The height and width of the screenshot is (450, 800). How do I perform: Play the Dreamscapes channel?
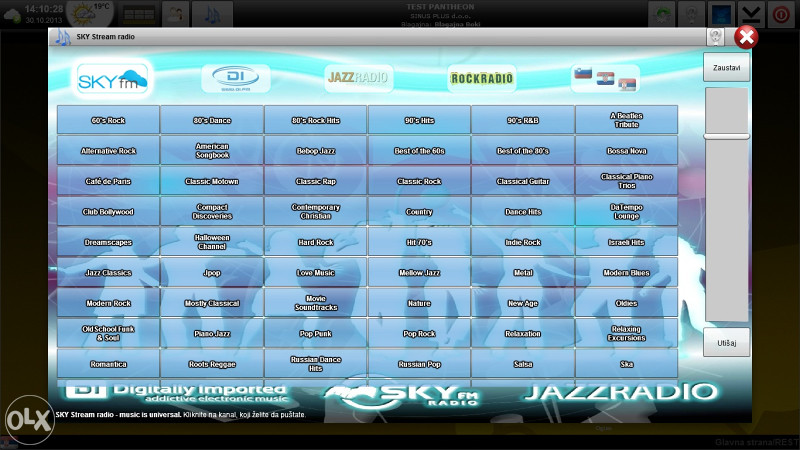click(108, 242)
